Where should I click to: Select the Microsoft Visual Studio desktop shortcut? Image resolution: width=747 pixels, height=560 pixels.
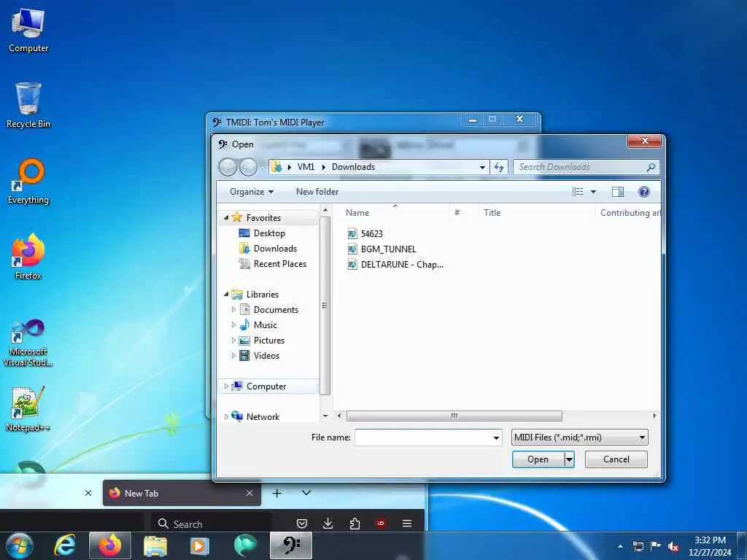(28, 343)
